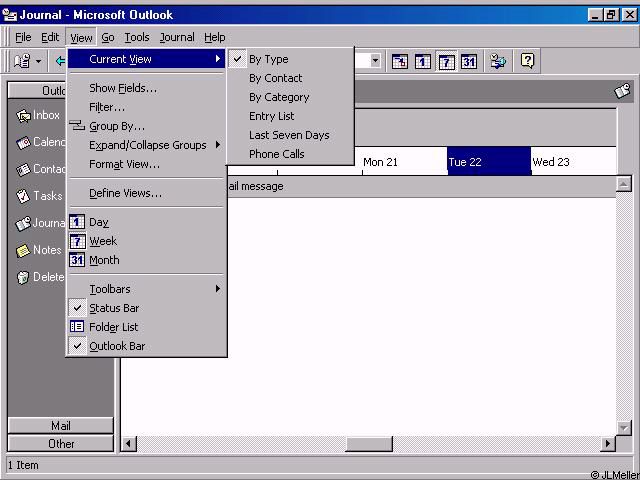The width and height of the screenshot is (640, 480).
Task: Expand the Expand/Collapse Groups submenu
Action: [147, 145]
